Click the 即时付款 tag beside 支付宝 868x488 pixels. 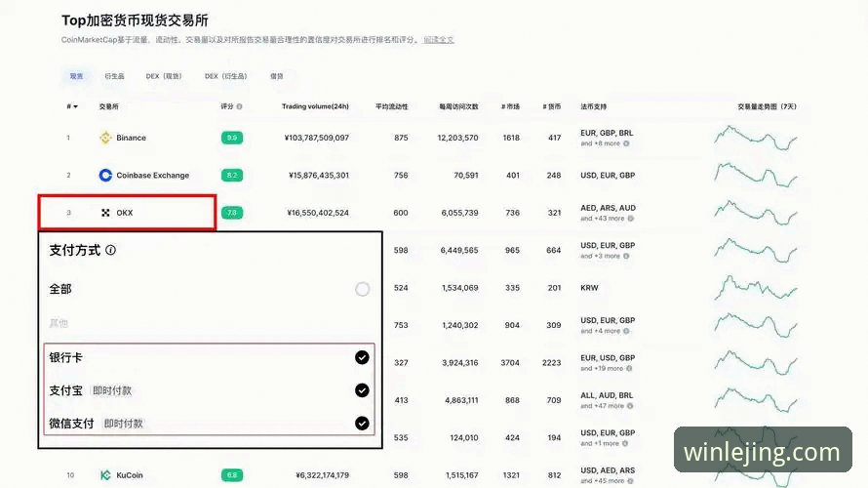pos(112,390)
